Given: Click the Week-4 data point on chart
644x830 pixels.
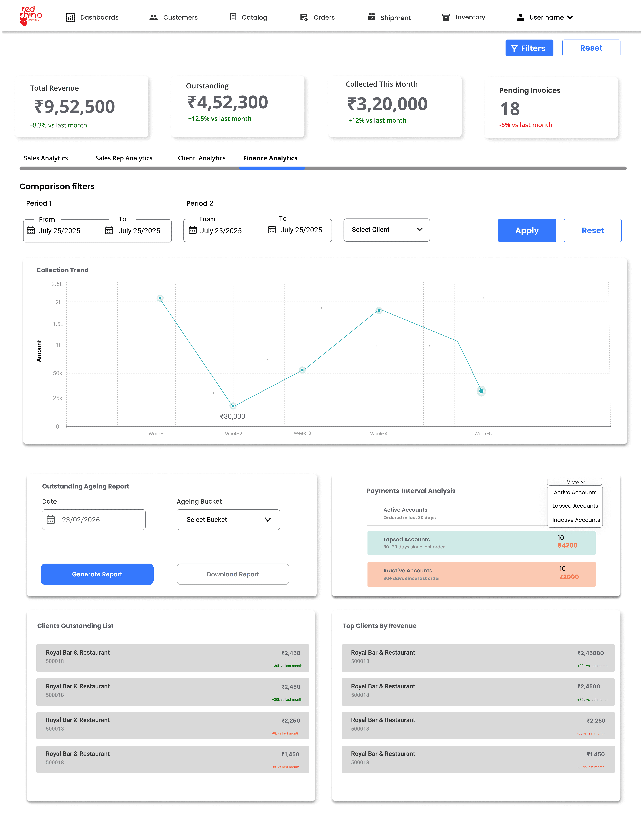Looking at the screenshot, I should tap(379, 311).
